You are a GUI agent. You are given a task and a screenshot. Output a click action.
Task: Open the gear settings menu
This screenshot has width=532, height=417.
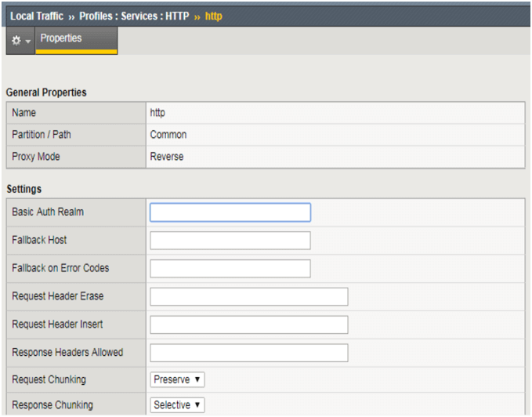(x=20, y=41)
